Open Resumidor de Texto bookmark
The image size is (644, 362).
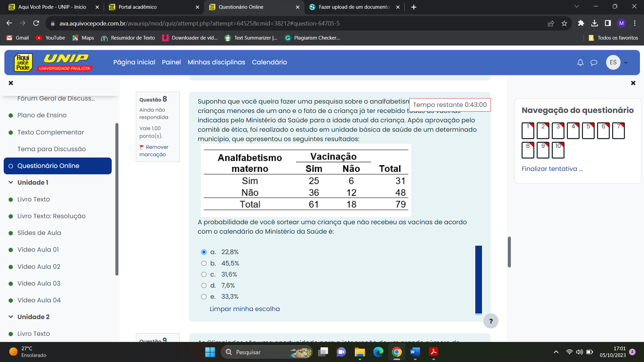[x=128, y=38]
